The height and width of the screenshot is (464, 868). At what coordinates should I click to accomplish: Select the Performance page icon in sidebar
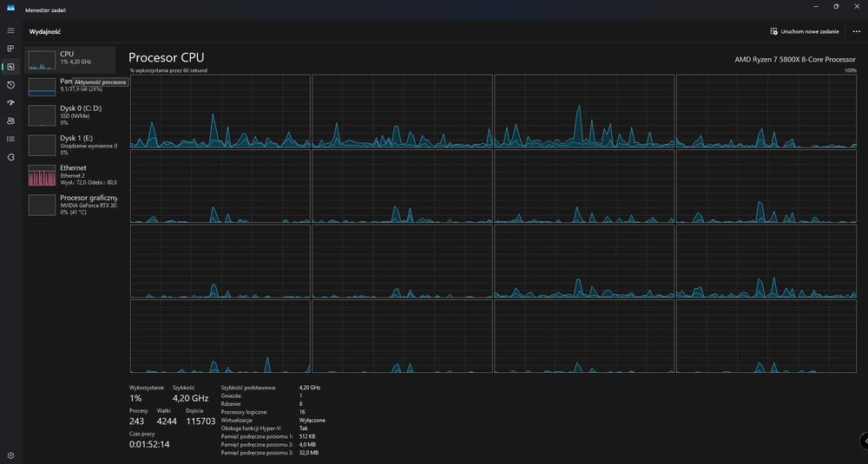pos(10,67)
